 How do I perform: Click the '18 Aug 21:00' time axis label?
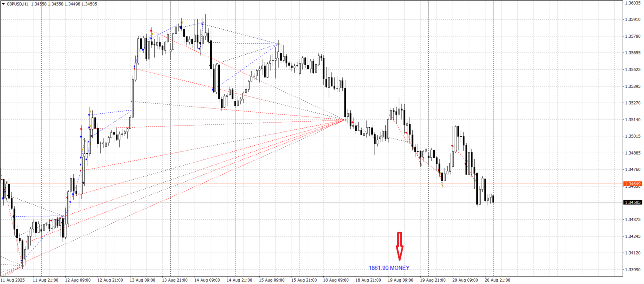coord(368,280)
